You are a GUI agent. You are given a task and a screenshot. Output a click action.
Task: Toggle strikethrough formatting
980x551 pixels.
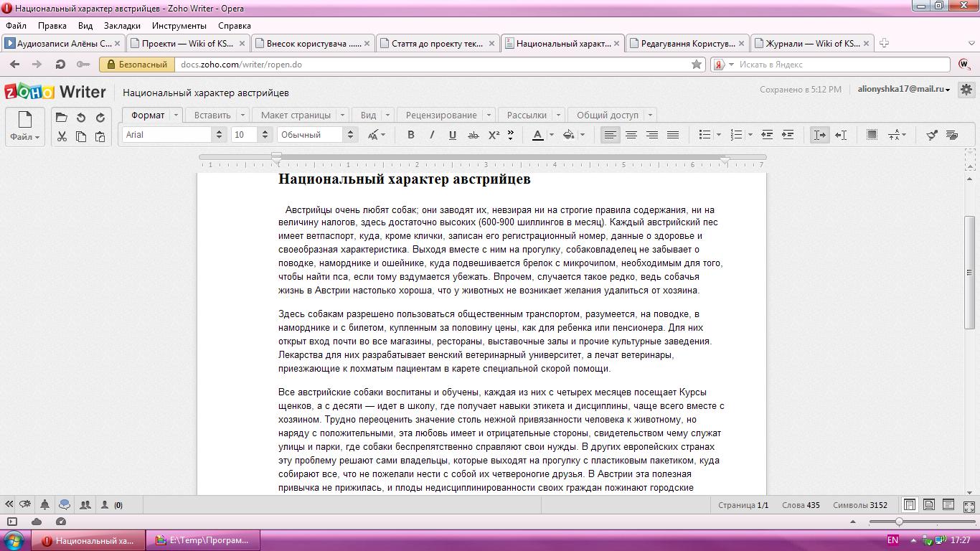pyautogui.click(x=473, y=134)
